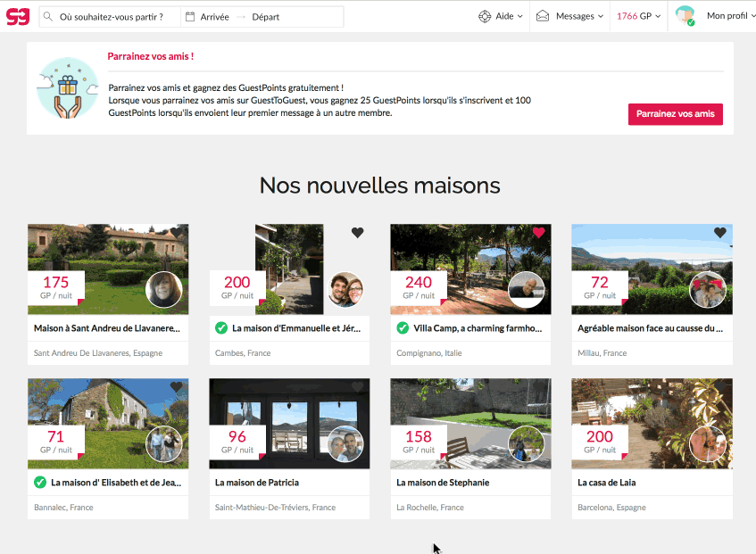
Task: Open the Messages menu
Action: 579,16
